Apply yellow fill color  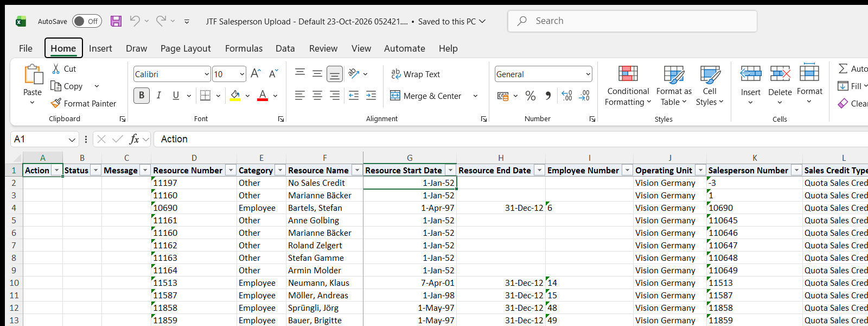235,96
